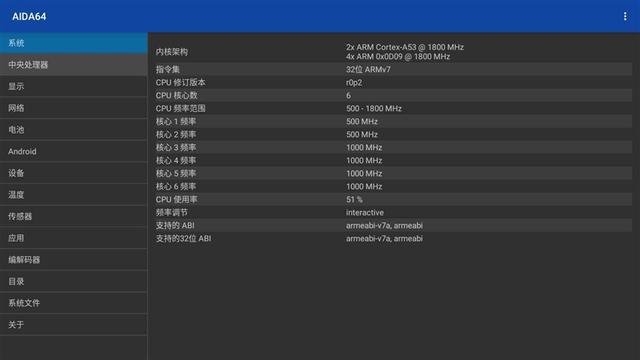This screenshot has height=360, width=640.
Task: Select the CPU 使用率 row label
Action: 176,200
